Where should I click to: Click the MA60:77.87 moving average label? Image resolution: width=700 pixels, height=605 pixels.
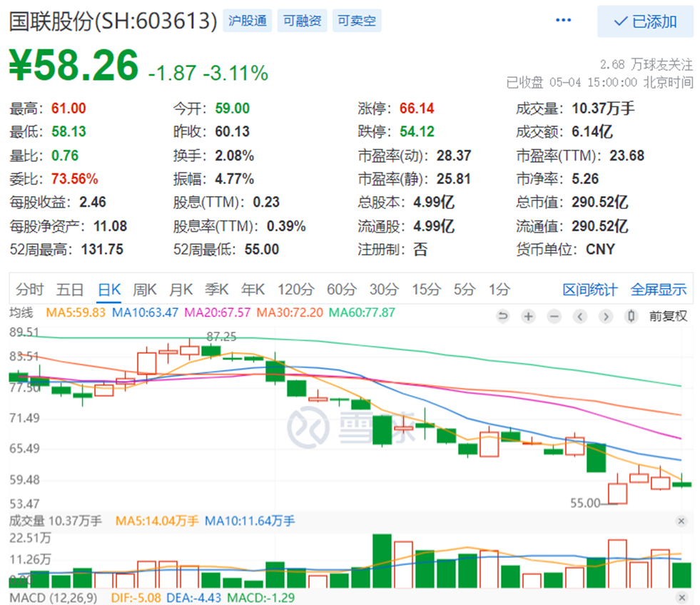coord(362,312)
